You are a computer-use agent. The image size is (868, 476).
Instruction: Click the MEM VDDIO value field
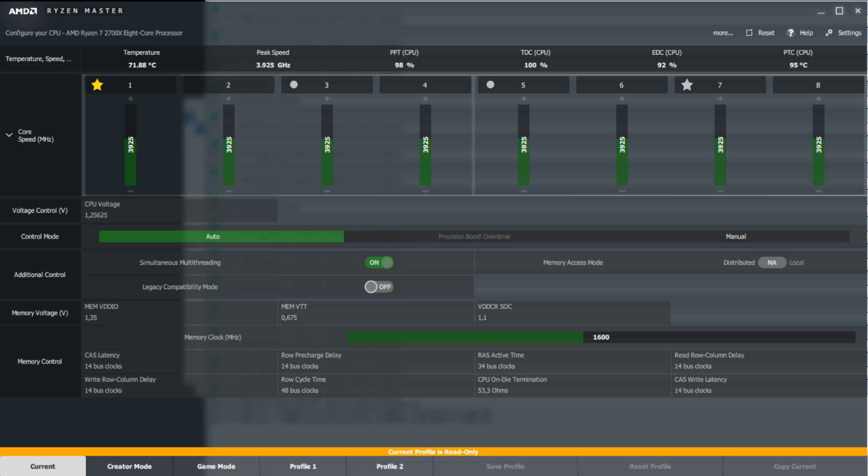pyautogui.click(x=179, y=313)
